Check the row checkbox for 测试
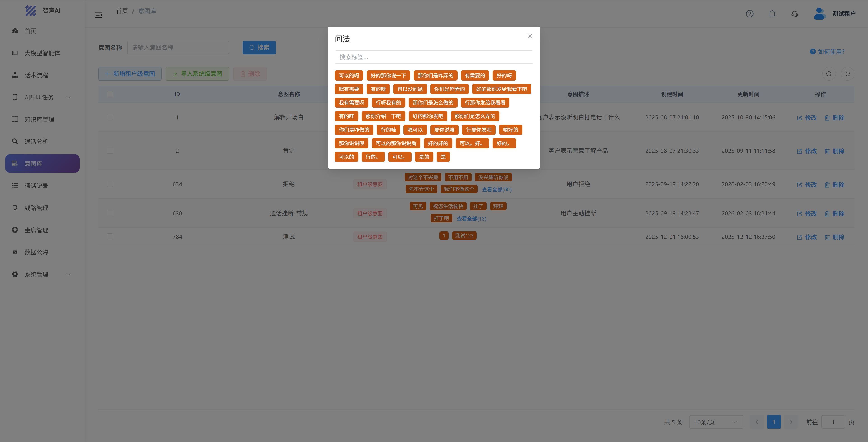Image resolution: width=868 pixels, height=442 pixels. [110, 237]
